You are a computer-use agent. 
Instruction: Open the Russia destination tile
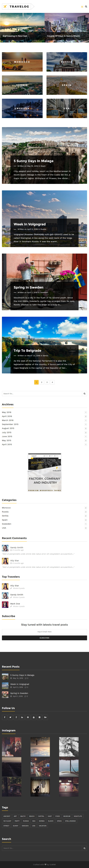pos(67,62)
